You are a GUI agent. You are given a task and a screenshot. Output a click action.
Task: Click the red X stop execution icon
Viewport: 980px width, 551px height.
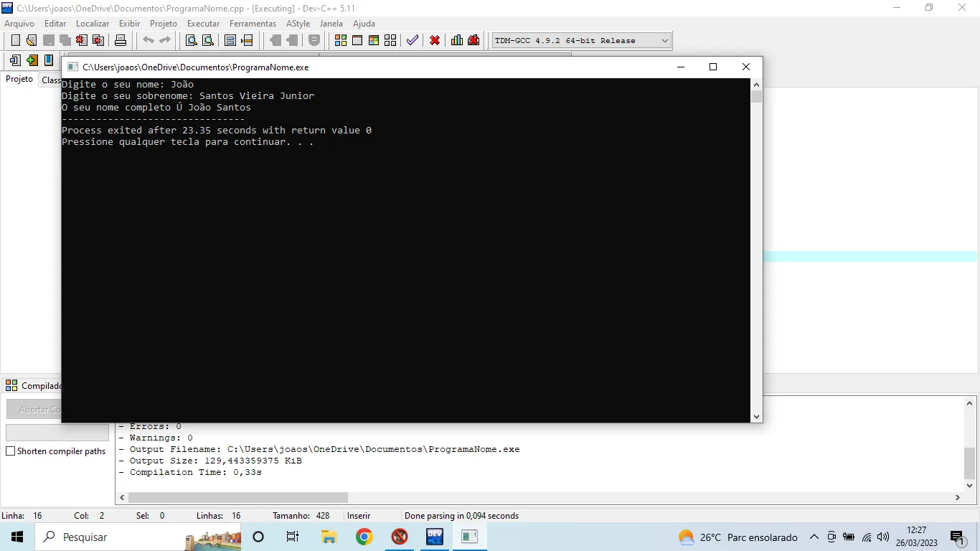point(435,41)
